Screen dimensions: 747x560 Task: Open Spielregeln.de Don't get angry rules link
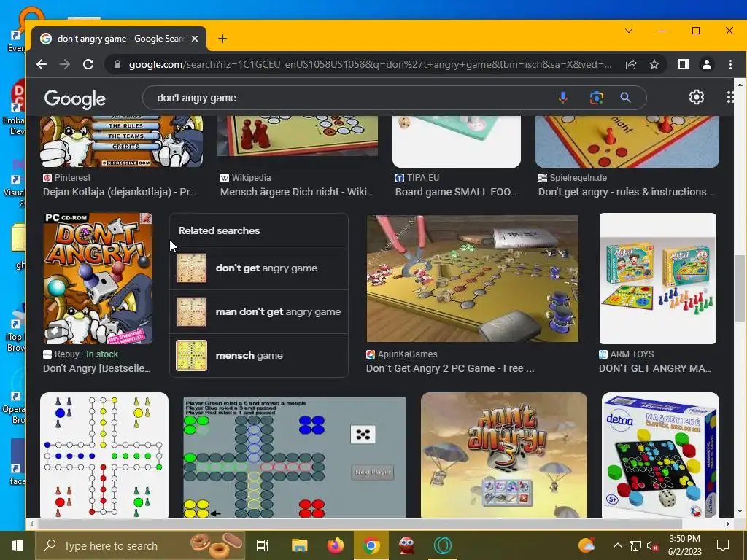(627, 192)
